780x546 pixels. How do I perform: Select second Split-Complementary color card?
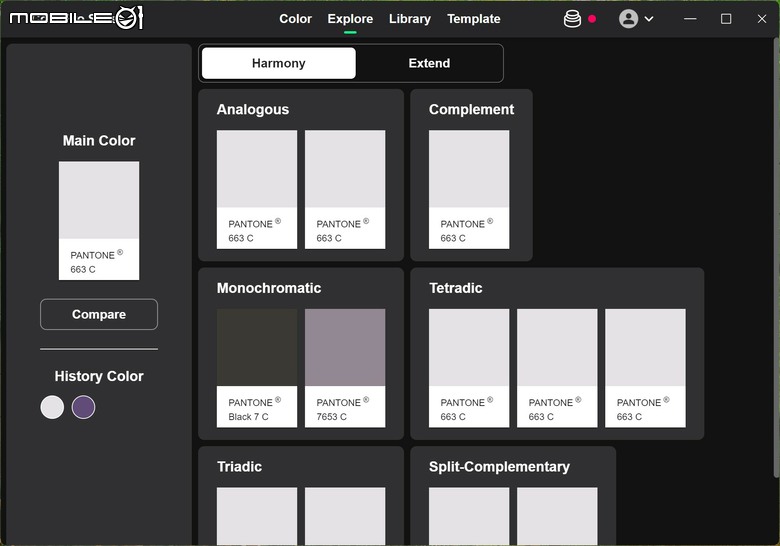(x=557, y=516)
